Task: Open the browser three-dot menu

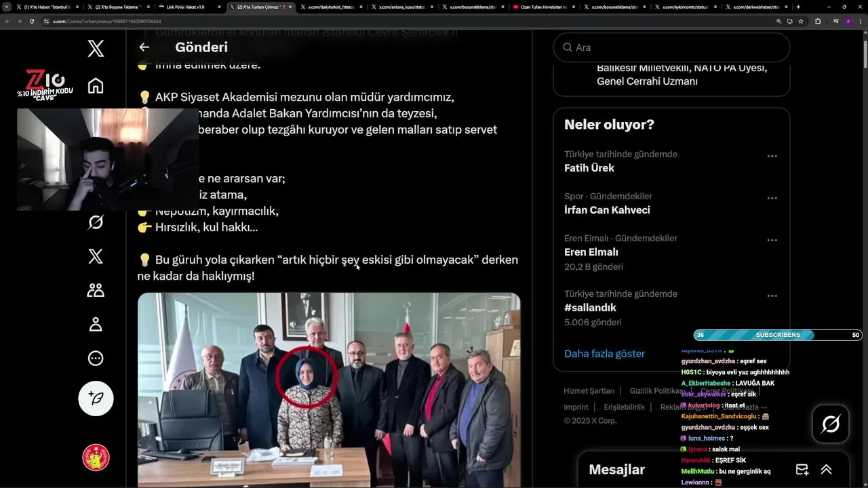Action: [x=861, y=21]
